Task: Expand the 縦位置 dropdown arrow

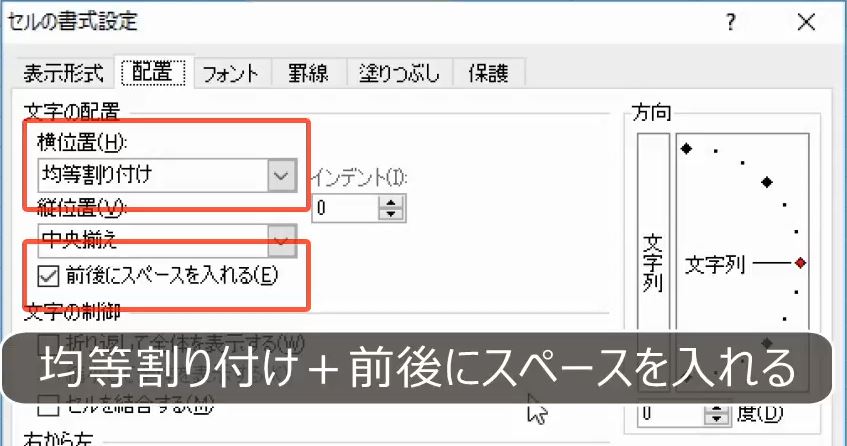Action: (282, 241)
